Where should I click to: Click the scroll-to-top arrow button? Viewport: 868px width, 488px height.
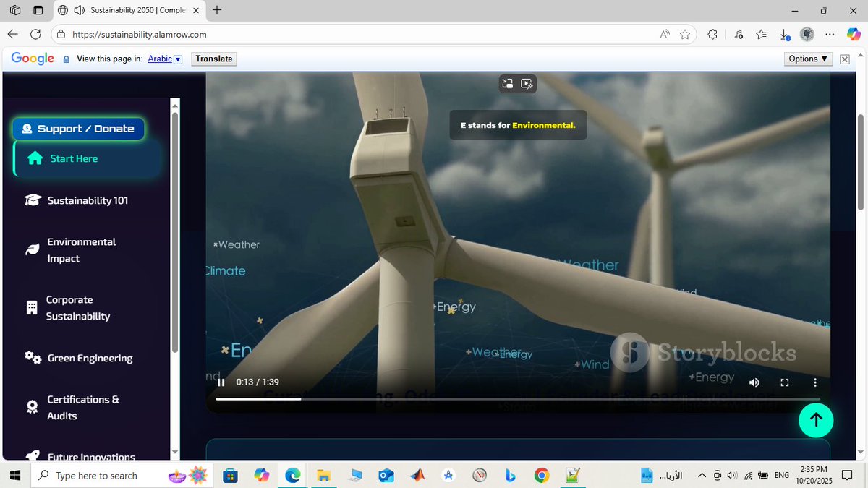(816, 419)
